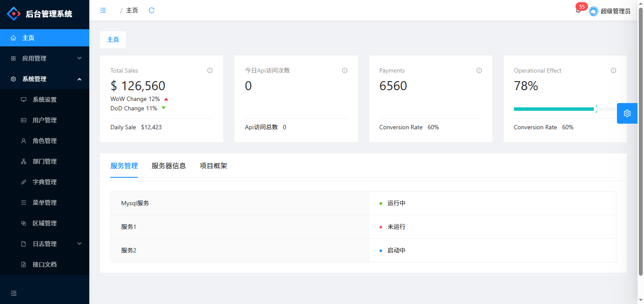Open 接口文档 via its document icon

tap(24, 264)
